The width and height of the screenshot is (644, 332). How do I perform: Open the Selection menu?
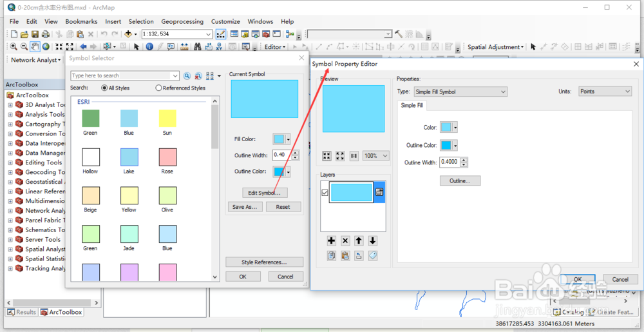point(141,21)
